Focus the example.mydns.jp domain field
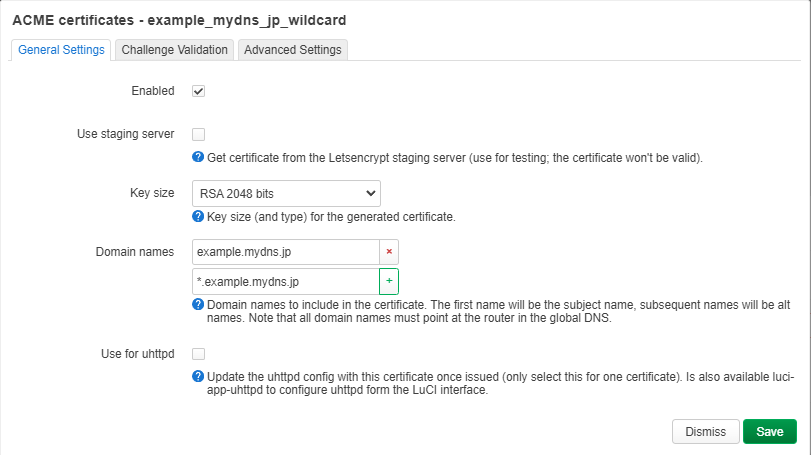811x455 pixels. 285,252
